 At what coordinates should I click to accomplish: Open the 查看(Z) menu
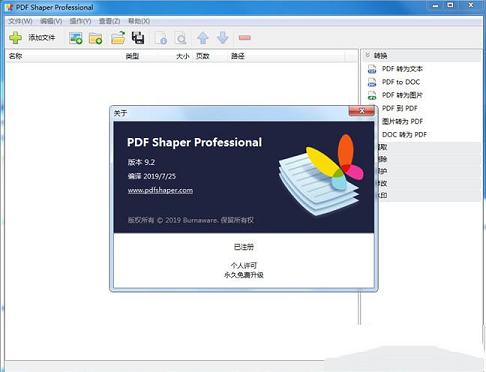point(109,21)
